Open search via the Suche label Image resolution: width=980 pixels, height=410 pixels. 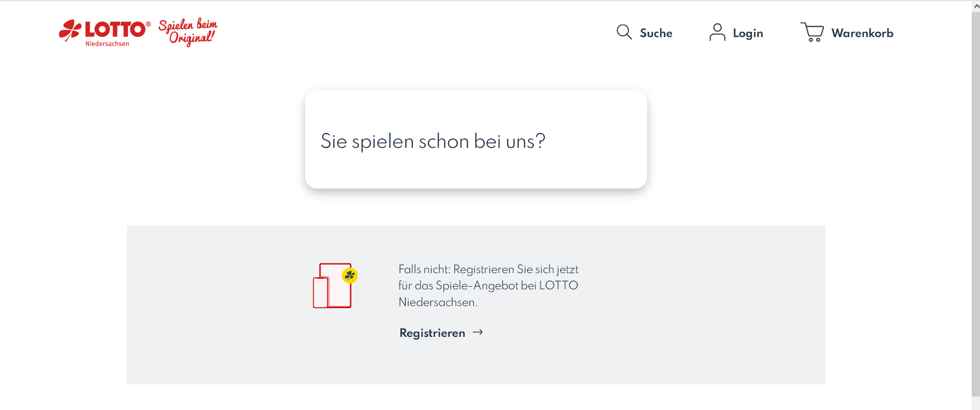pyautogui.click(x=656, y=33)
